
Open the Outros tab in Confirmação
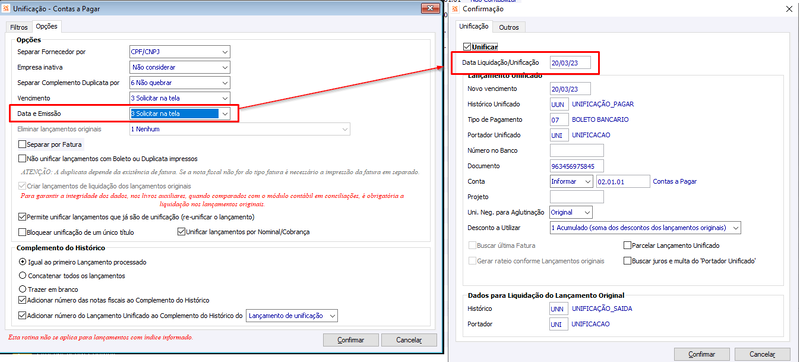(x=509, y=28)
